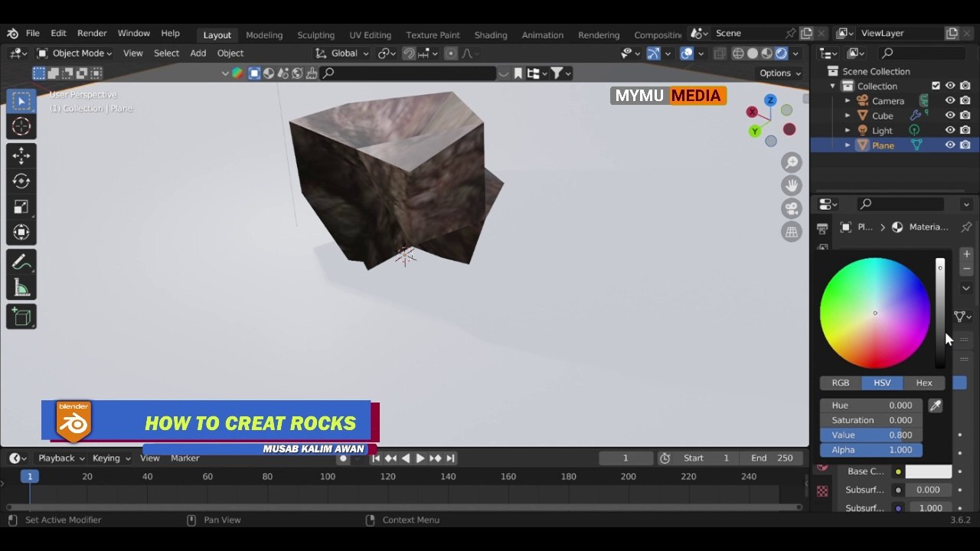Select the Transform tool

click(21, 233)
